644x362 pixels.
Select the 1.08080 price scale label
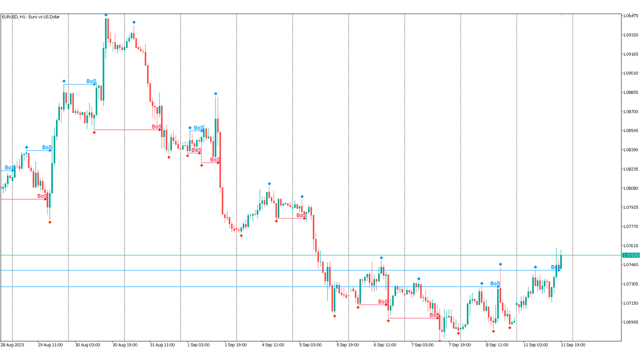click(631, 188)
